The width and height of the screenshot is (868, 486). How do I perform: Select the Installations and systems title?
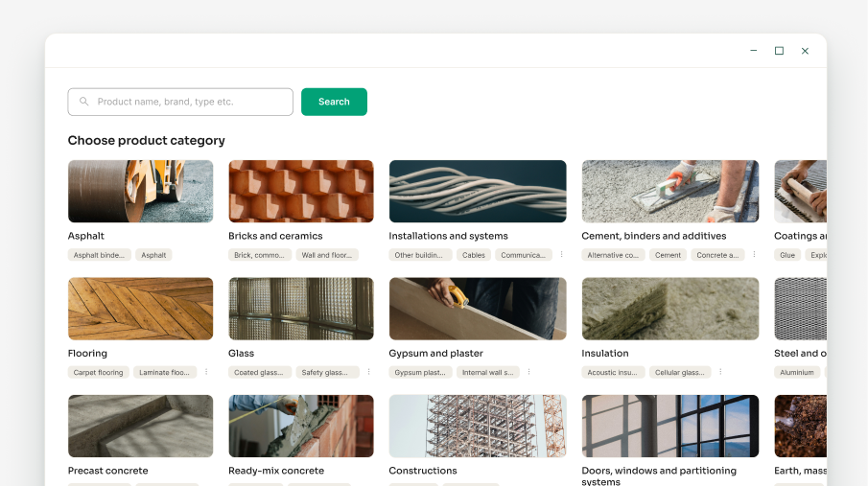(x=449, y=236)
